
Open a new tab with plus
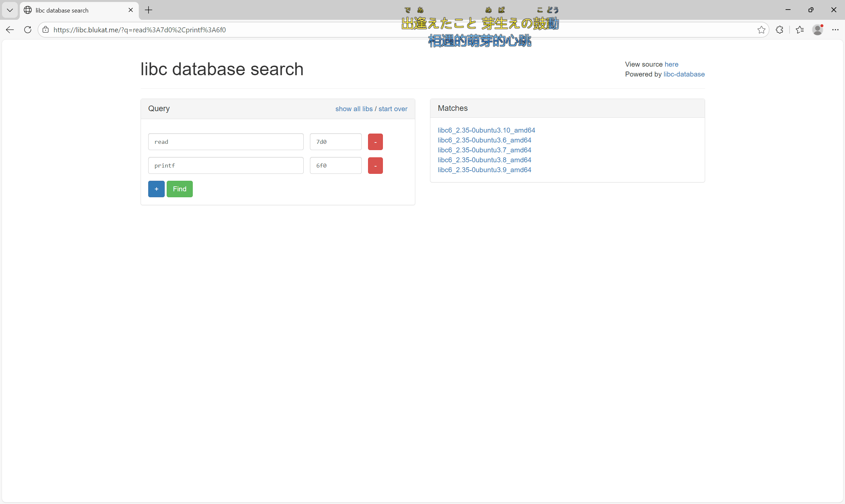click(149, 10)
